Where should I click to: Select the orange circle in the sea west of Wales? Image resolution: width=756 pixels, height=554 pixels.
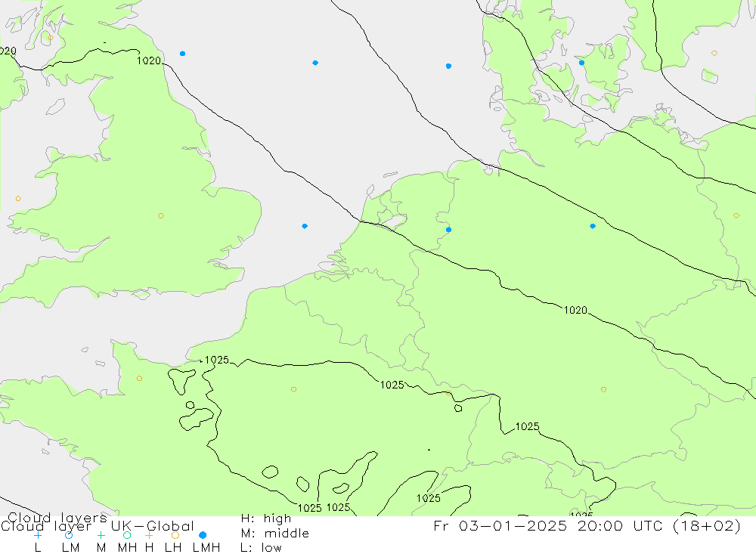18,199
